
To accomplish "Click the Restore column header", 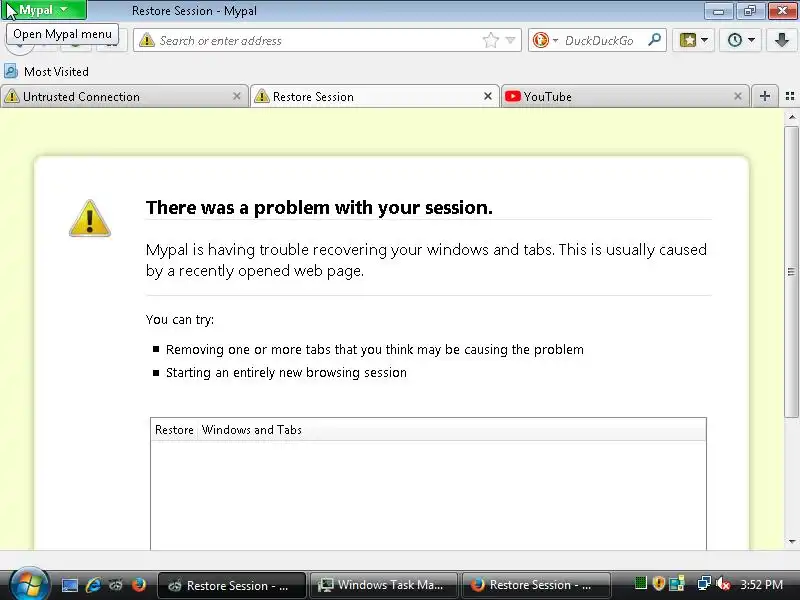I will 174,430.
